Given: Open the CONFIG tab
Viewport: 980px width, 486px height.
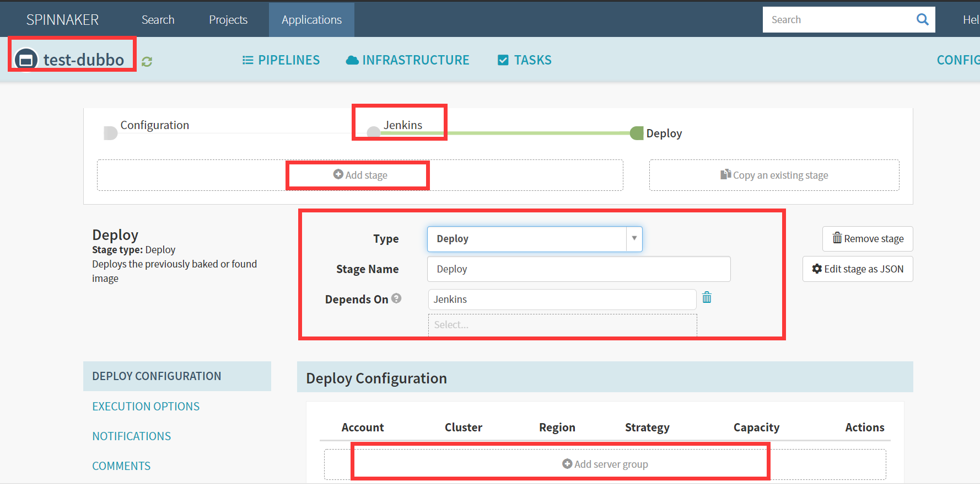Looking at the screenshot, I should tap(958, 60).
